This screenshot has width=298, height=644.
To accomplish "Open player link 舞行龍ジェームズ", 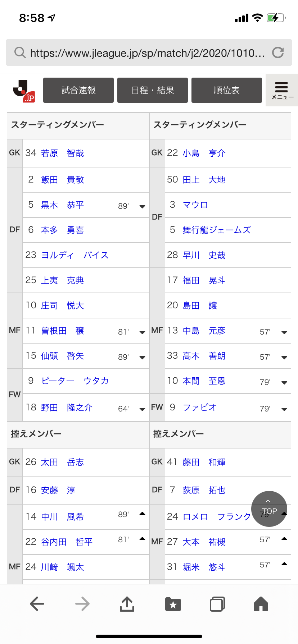I will 216,230.
